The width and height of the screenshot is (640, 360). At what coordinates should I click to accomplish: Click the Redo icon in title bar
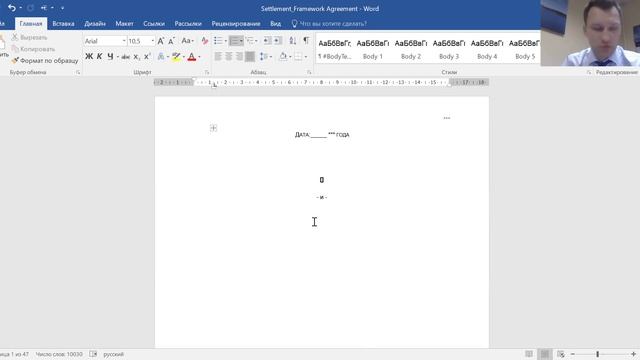(31, 8)
